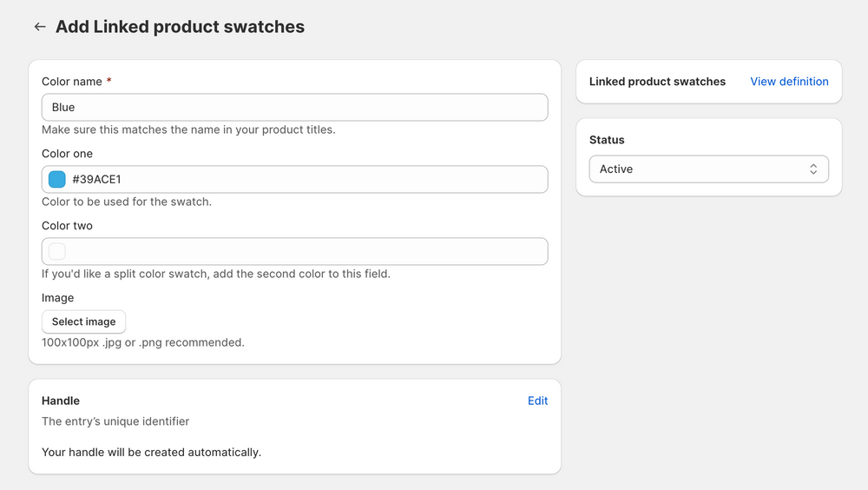
Task: Open the blue Color one swatch picker
Action: click(x=57, y=179)
